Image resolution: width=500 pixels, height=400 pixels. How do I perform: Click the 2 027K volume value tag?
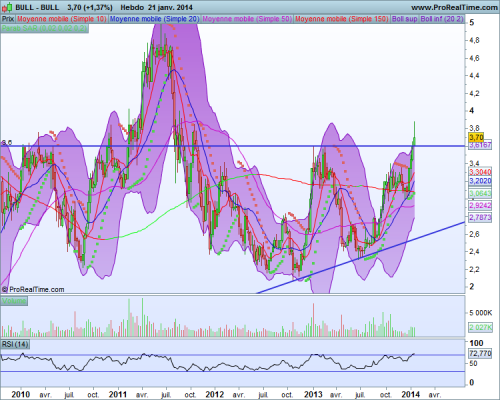tap(481, 327)
